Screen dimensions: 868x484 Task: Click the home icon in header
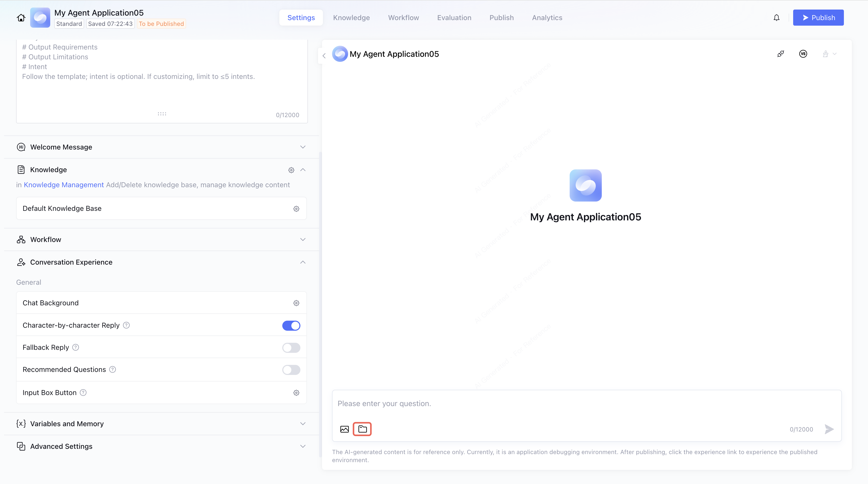(21, 18)
